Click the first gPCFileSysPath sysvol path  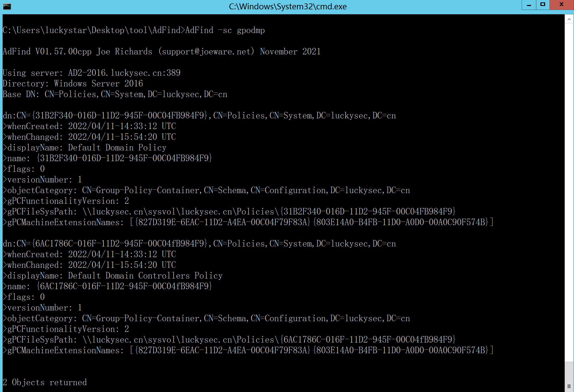(x=269, y=212)
